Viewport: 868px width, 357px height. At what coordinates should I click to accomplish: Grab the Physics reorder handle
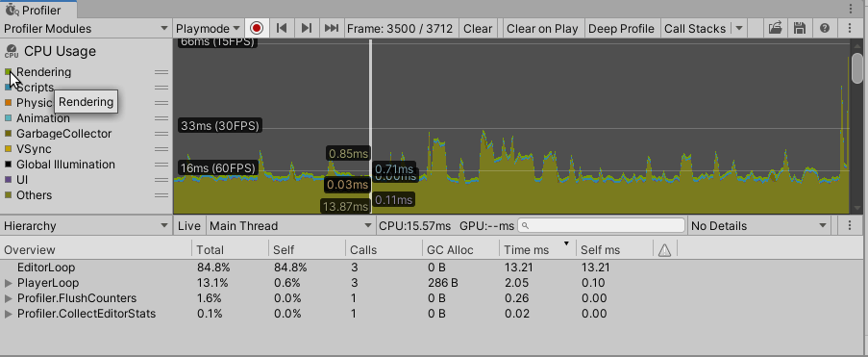click(161, 103)
